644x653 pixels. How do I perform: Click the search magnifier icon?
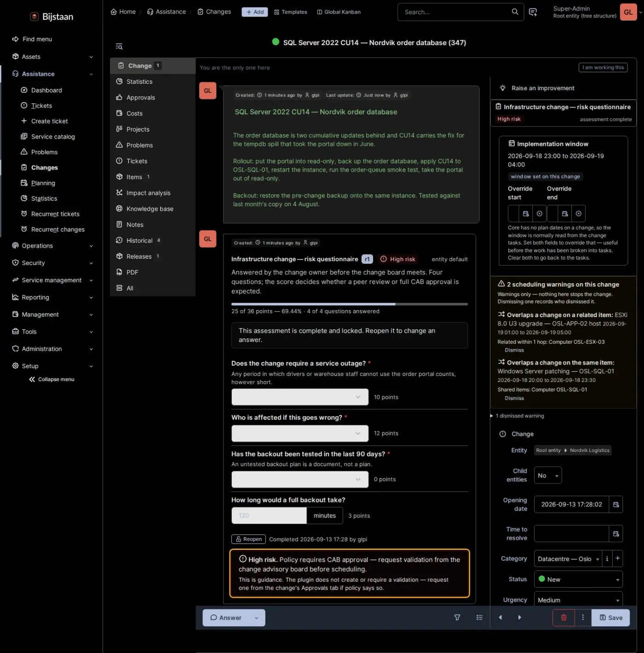(x=515, y=12)
